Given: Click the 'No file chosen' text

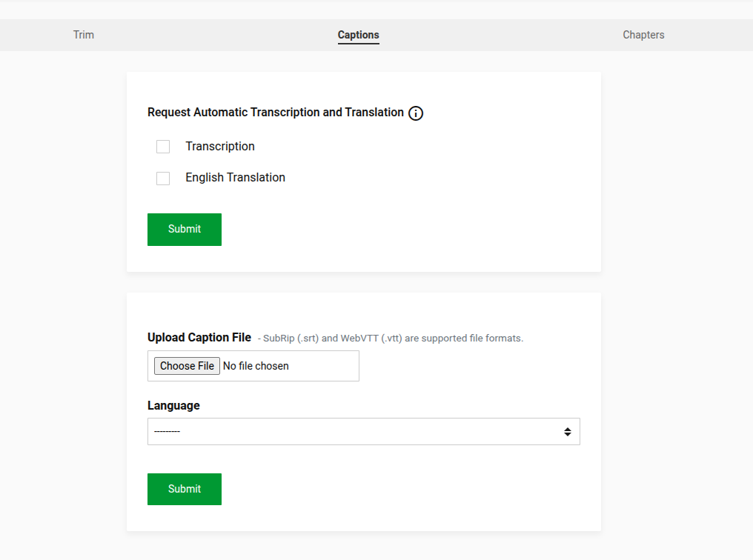Looking at the screenshot, I should [x=256, y=366].
